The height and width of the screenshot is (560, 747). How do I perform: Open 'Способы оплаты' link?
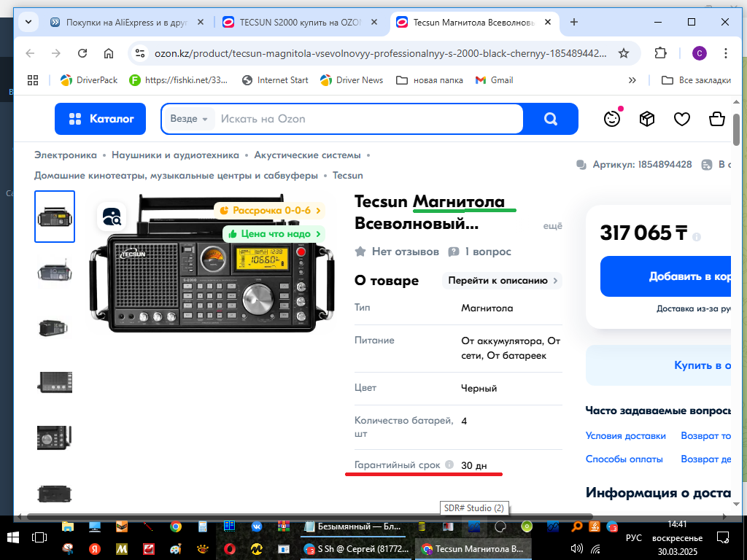click(624, 459)
